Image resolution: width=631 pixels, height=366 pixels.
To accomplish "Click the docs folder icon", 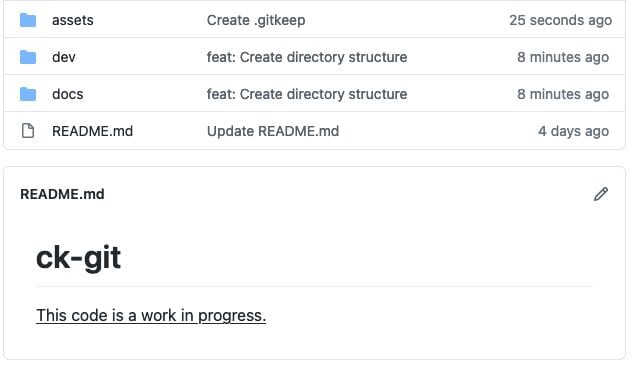I will click(28, 94).
